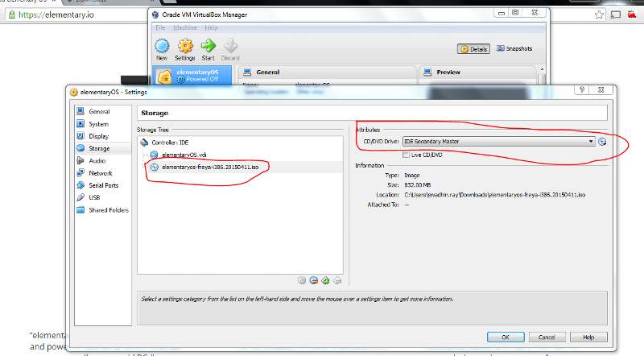Select the Display settings category
Image resolution: width=644 pixels, height=356 pixels.
(x=103, y=136)
